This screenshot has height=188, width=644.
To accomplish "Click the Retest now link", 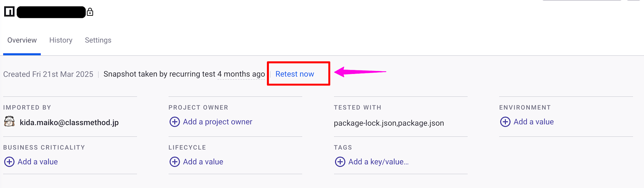I will pos(294,74).
